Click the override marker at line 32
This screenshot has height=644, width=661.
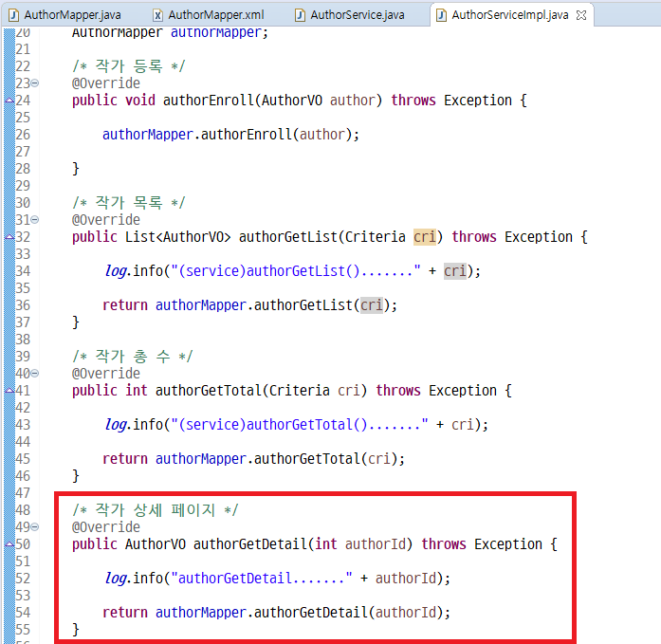point(9,237)
